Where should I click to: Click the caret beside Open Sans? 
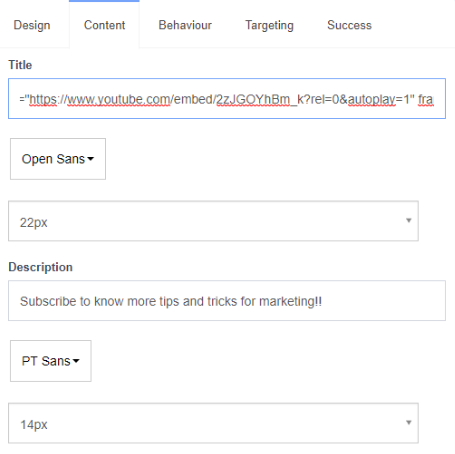point(90,159)
